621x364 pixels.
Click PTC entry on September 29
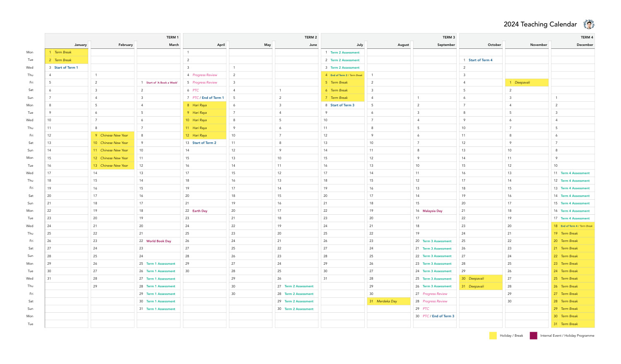pos(426,309)
